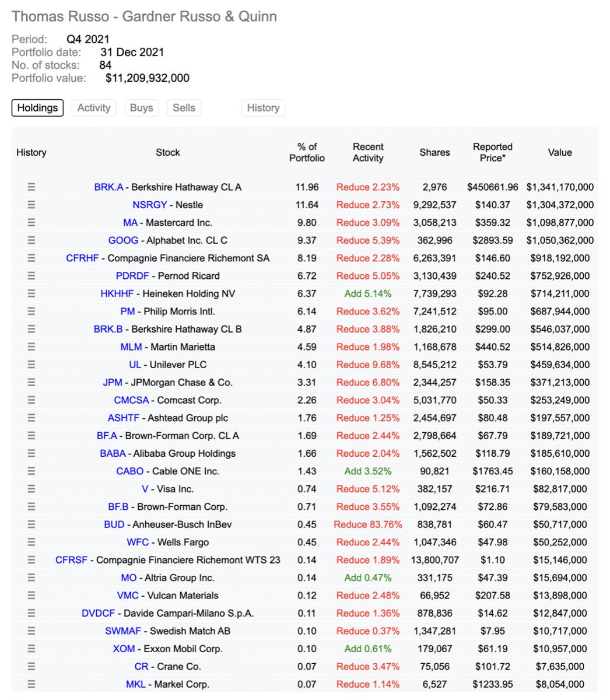Open the WFC ticker link
This screenshot has width=610, height=700.
pyautogui.click(x=138, y=542)
